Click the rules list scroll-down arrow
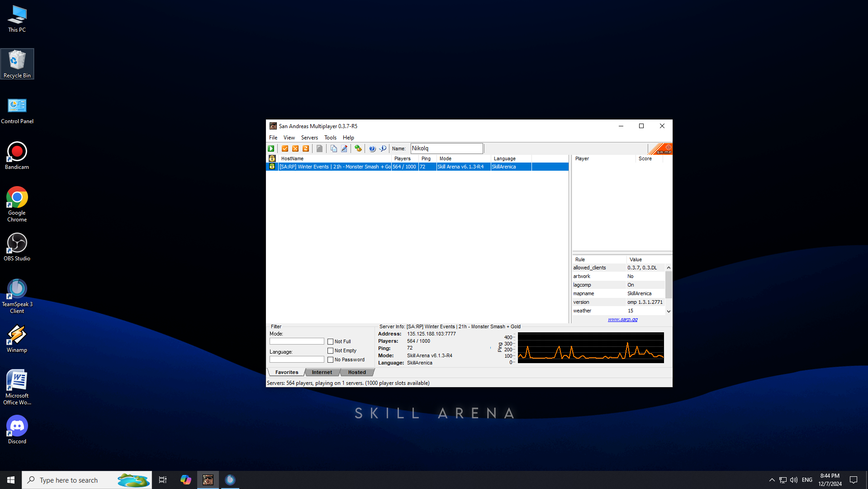The image size is (868, 489). [x=669, y=311]
